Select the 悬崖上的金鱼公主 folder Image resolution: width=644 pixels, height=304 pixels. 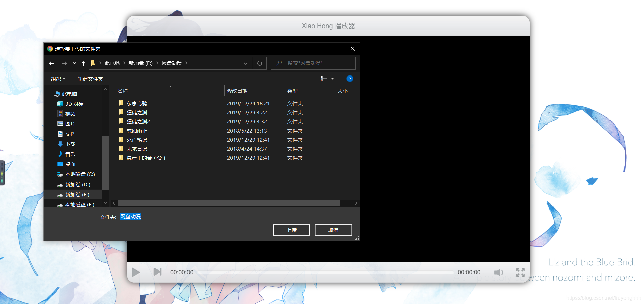147,158
